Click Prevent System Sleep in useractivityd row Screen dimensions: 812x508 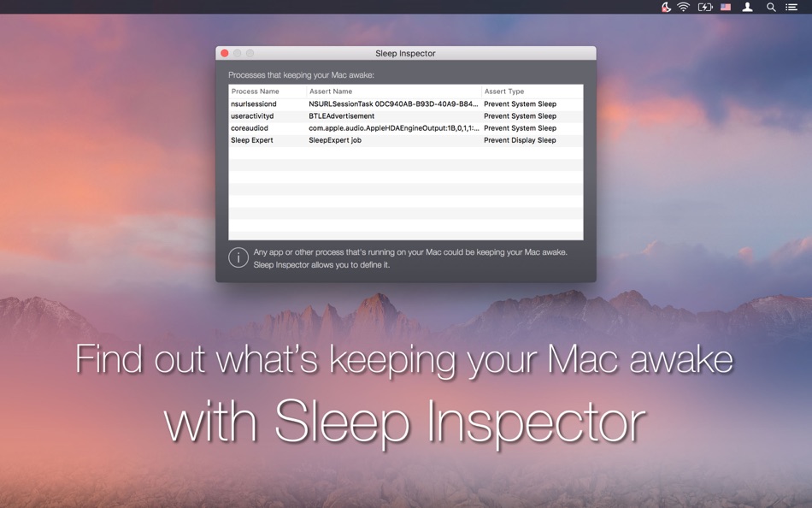[520, 116]
